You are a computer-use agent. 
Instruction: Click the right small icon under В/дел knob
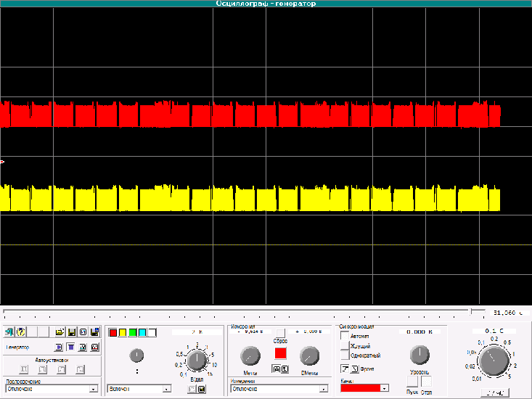pos(202,389)
